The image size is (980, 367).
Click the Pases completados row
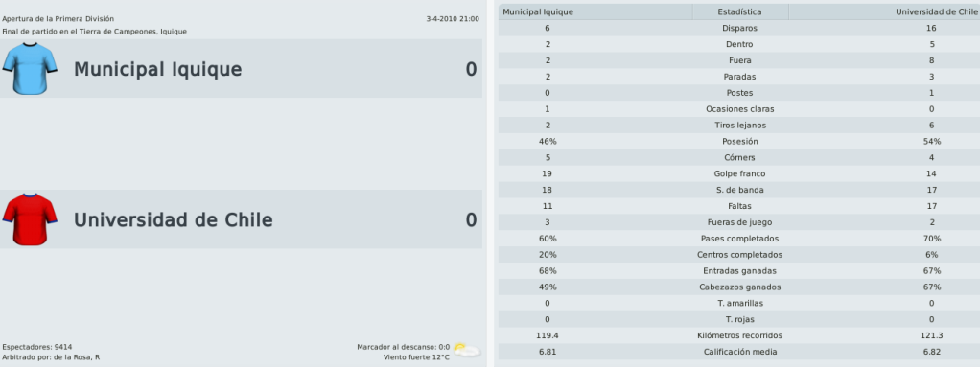tap(738, 239)
